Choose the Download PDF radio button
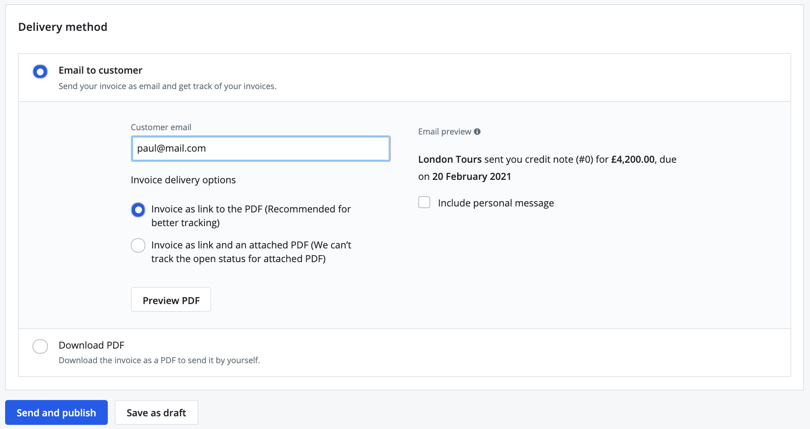 point(40,346)
